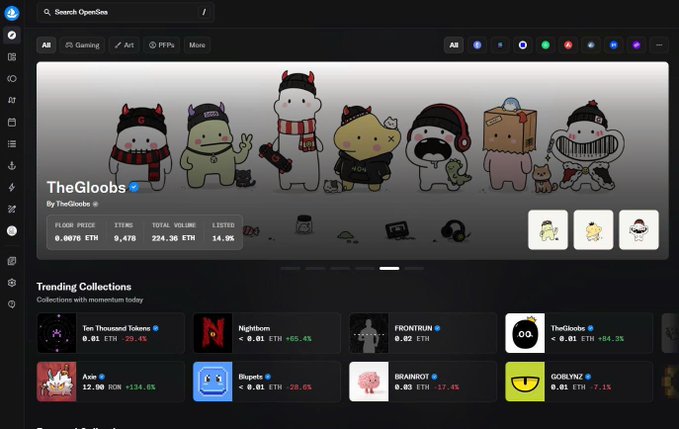679x429 pixels.
Task: Go to second carousel slide indicator
Action: pos(315,268)
